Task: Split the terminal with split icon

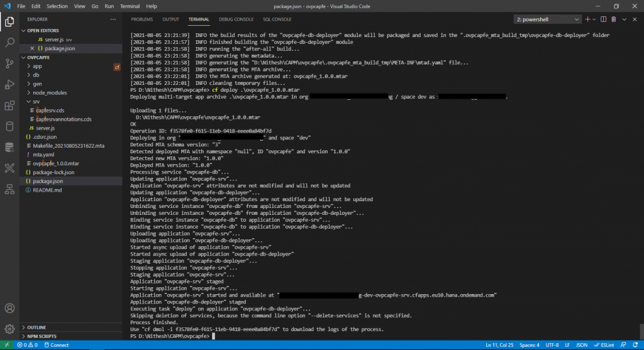Action: (x=603, y=19)
